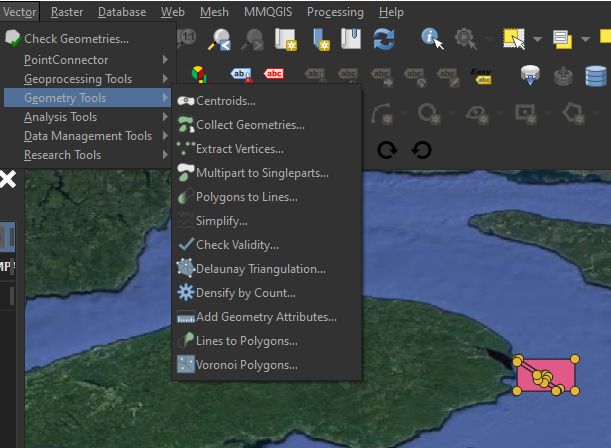This screenshot has width=611, height=448.
Task: Choose Polygons to Lines
Action: [267, 197]
